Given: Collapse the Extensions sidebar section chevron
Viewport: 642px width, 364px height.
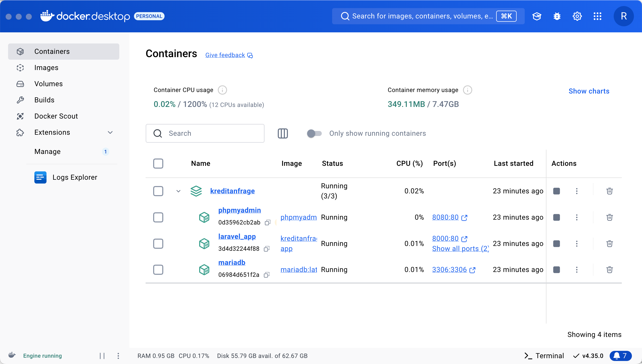Looking at the screenshot, I should point(110,132).
